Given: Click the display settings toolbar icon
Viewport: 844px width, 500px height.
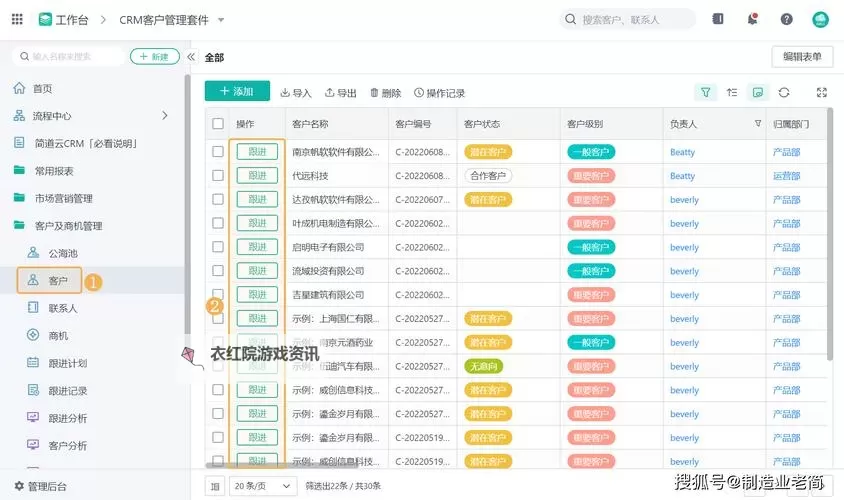Looking at the screenshot, I should (x=758, y=93).
